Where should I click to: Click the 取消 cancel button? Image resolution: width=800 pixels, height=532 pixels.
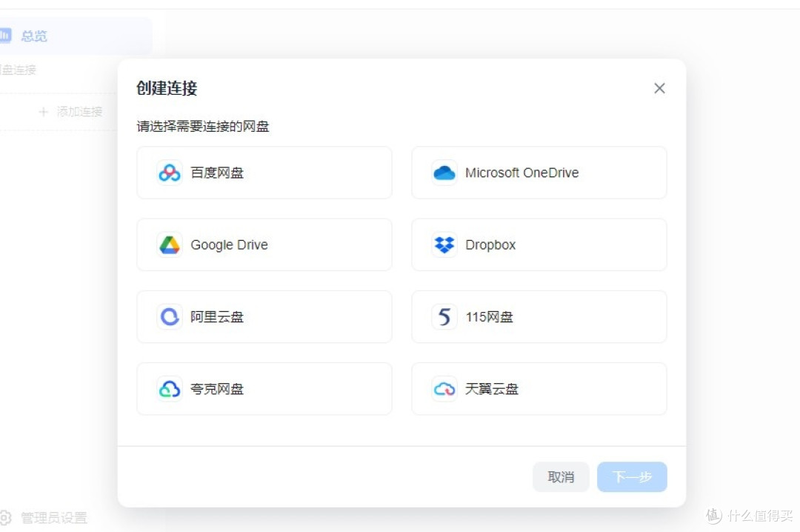[561, 477]
